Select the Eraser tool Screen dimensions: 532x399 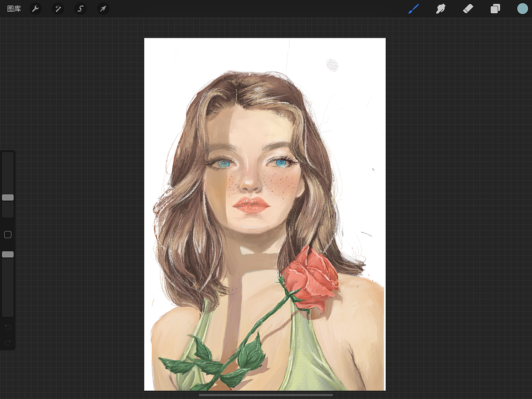[x=468, y=9]
